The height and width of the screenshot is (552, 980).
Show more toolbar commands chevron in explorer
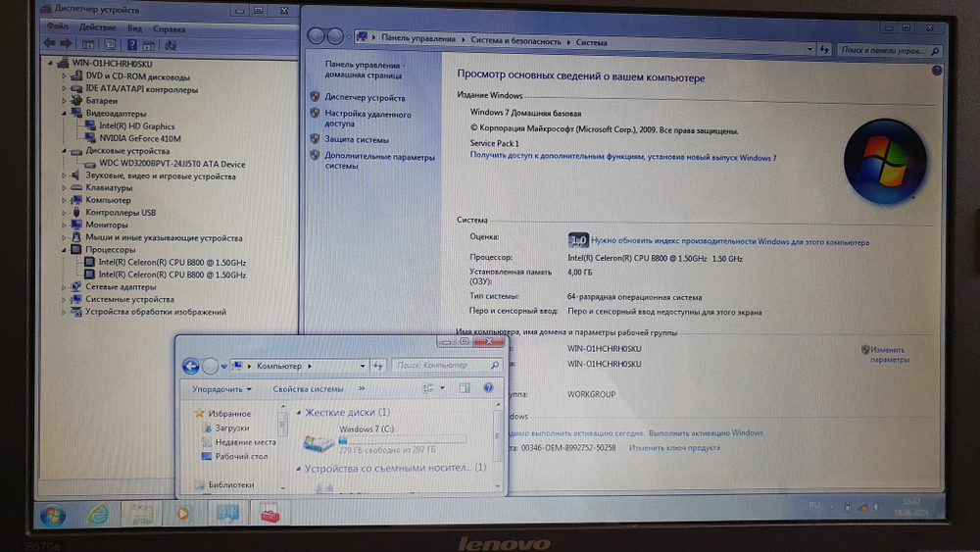[362, 388]
